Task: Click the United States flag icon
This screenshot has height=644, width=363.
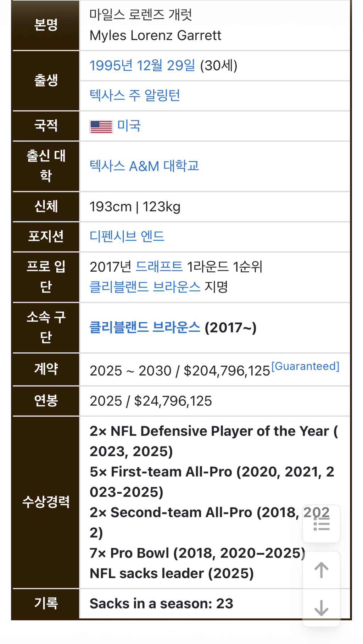Action: [x=101, y=127]
